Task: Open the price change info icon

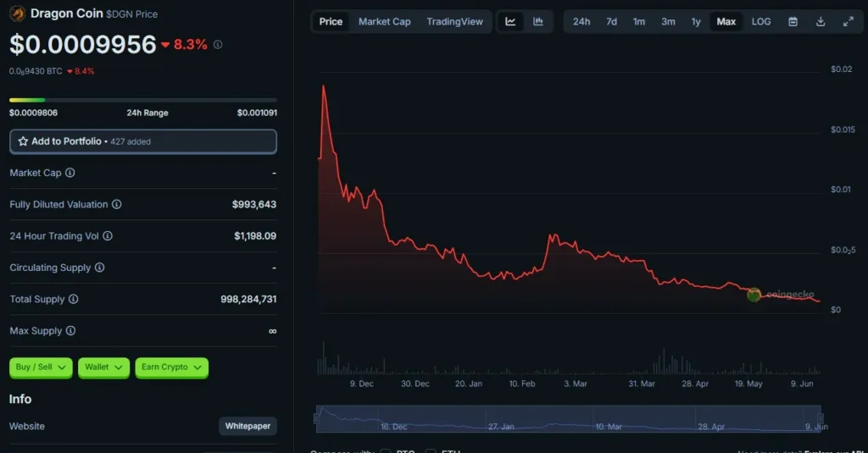Action: click(x=218, y=44)
